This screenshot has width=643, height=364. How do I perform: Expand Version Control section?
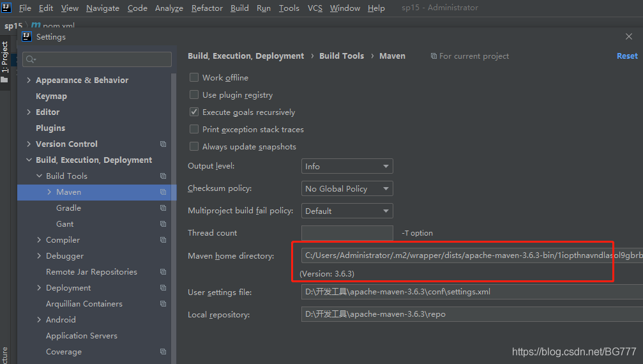(x=29, y=144)
